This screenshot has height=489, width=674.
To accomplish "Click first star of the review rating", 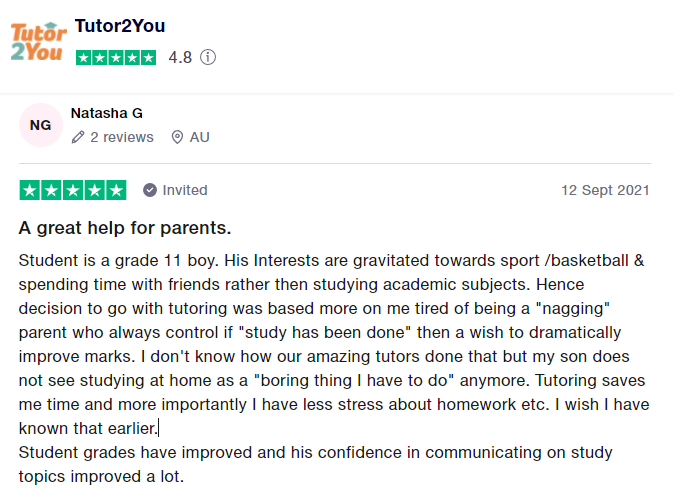I will click(28, 190).
